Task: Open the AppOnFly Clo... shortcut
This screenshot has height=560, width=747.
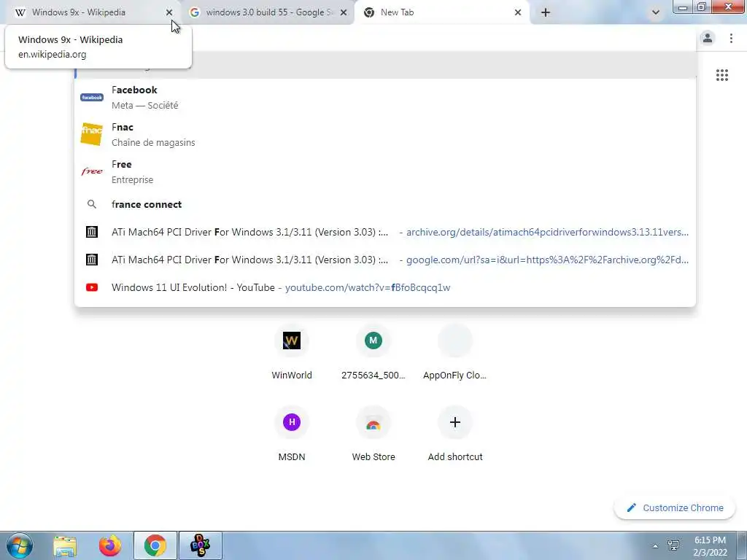Action: (x=455, y=353)
